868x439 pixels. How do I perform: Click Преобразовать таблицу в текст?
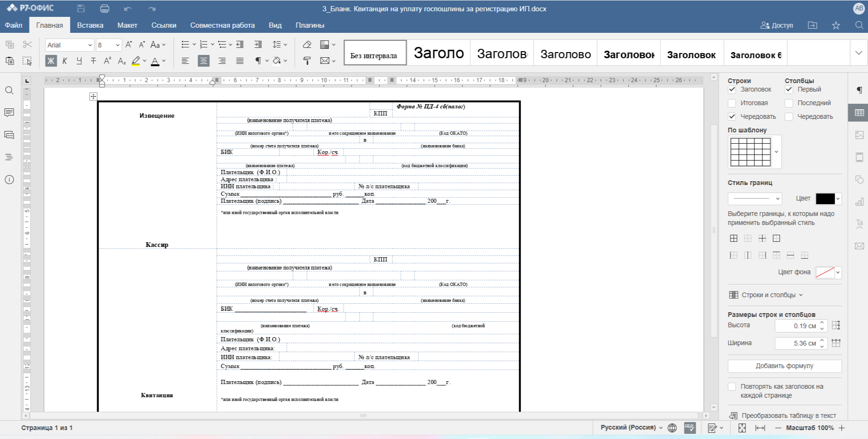tap(783, 416)
